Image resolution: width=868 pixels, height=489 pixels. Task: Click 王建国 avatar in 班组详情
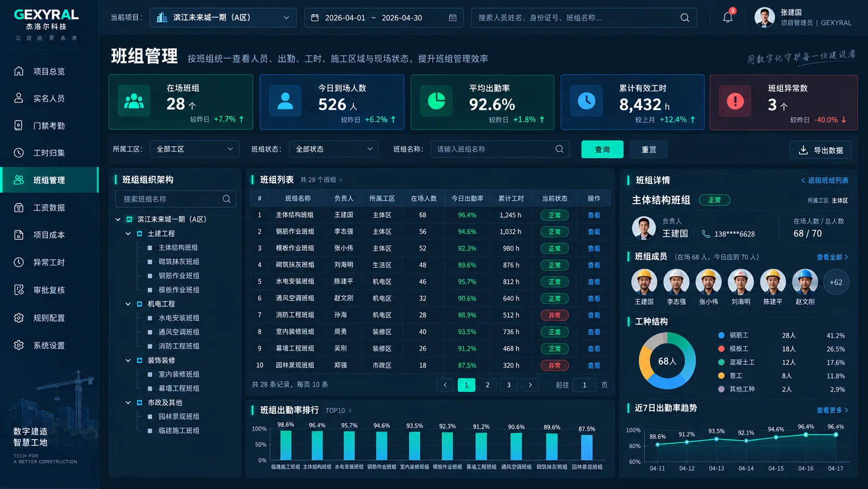[x=644, y=228]
